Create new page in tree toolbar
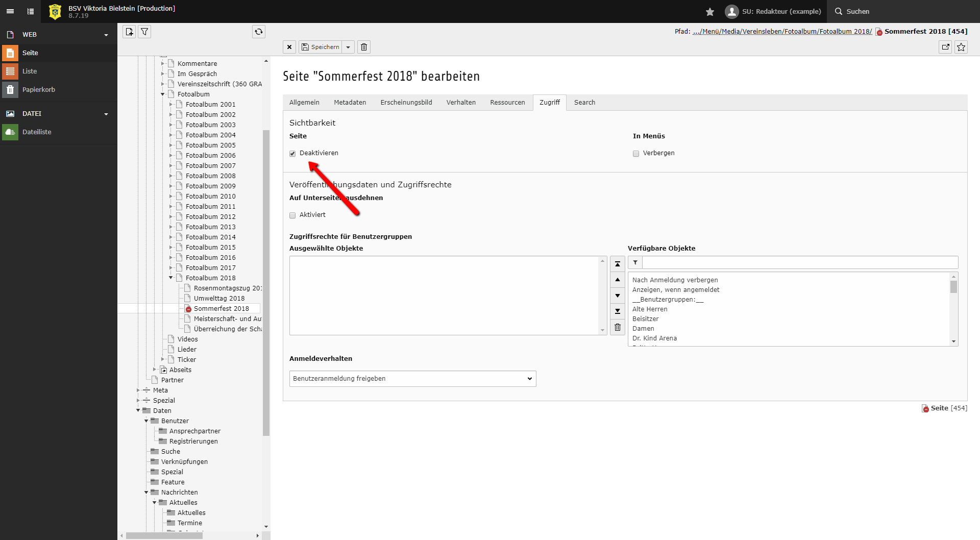 [129, 32]
